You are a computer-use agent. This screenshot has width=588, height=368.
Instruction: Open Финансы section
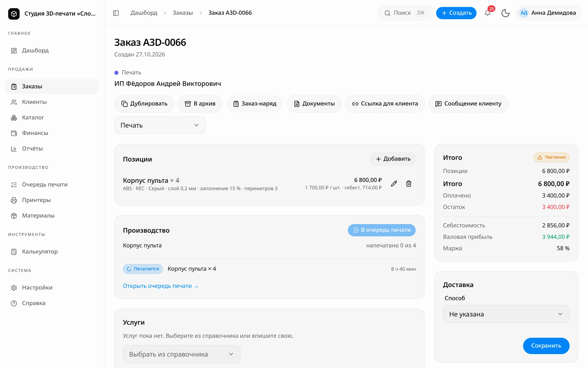(52, 133)
